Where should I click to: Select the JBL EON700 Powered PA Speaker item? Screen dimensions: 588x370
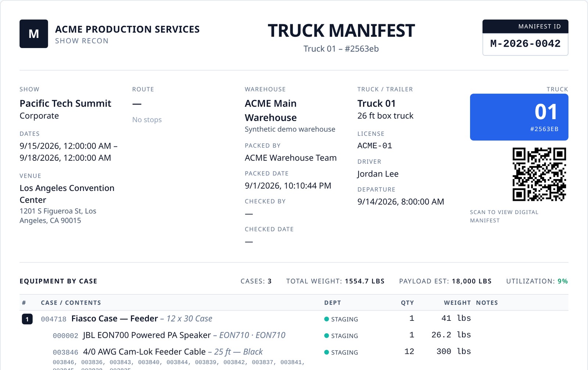[x=147, y=335]
